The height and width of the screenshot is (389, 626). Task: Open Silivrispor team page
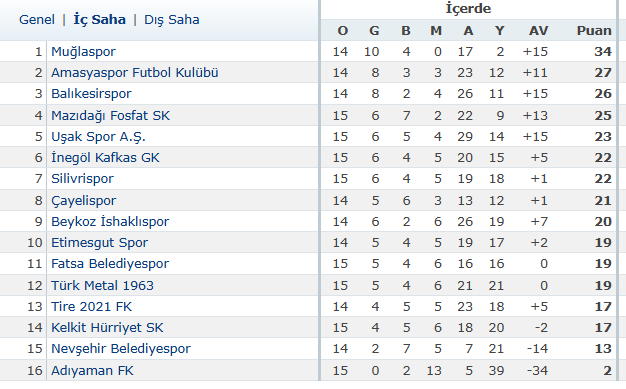point(82,179)
